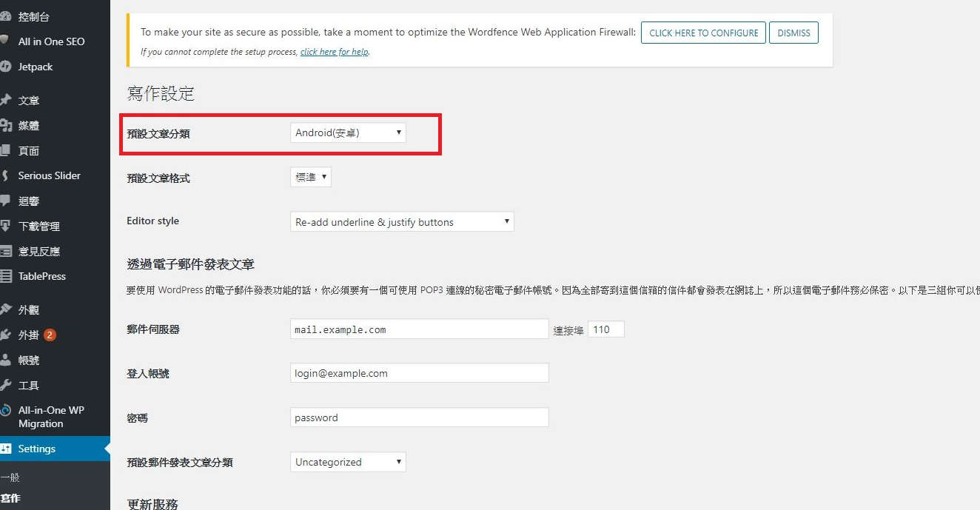Open the Settings menu in sidebar

coord(37,449)
